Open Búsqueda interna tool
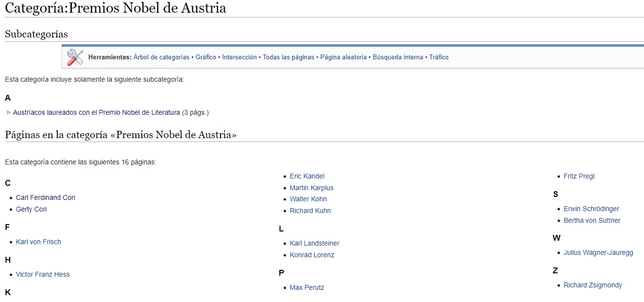644x302 pixels. pyautogui.click(x=398, y=57)
